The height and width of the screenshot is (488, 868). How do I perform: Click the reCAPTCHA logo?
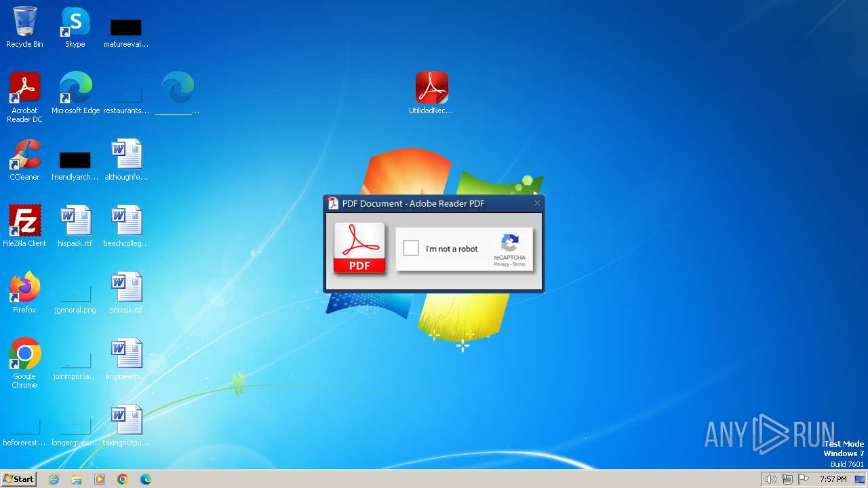[x=510, y=243]
